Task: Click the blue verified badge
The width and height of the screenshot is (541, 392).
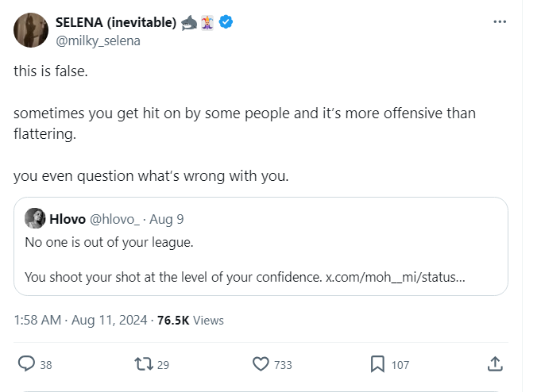Action: 226,24
